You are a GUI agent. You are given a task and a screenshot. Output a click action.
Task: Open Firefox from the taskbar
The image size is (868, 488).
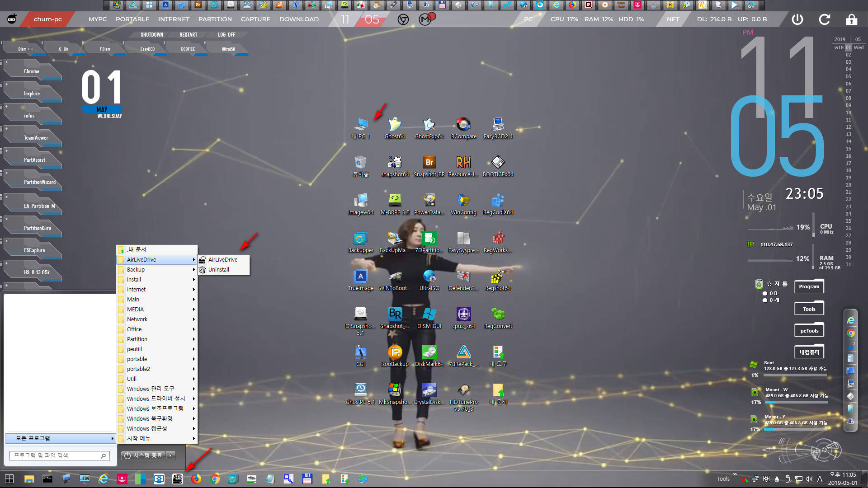196,479
